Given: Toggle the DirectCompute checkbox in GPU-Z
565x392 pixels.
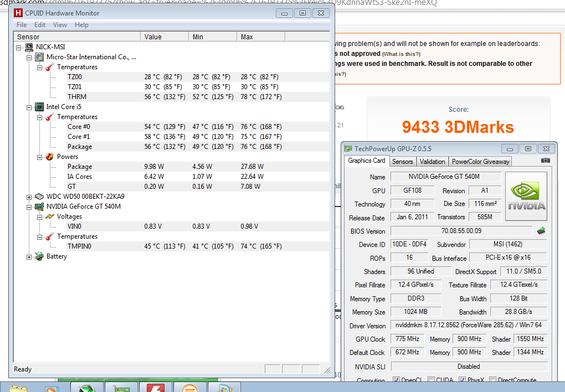Looking at the screenshot, I should [493, 380].
